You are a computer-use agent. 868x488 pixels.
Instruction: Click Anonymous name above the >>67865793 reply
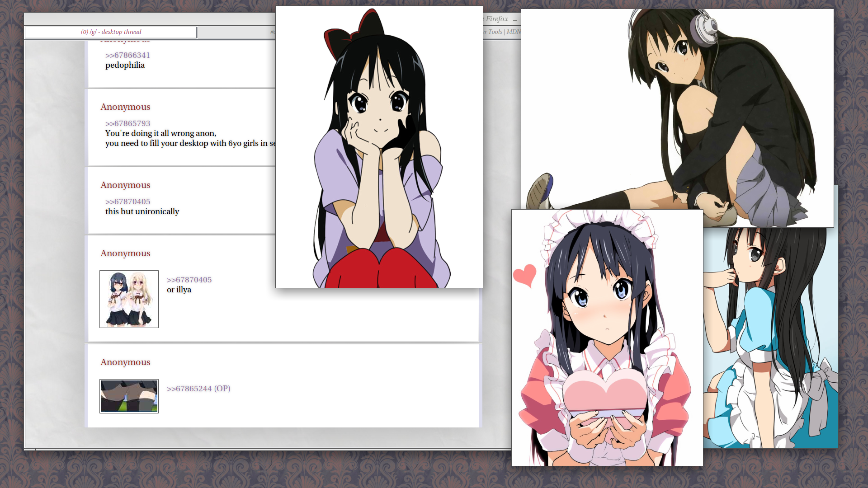125,107
